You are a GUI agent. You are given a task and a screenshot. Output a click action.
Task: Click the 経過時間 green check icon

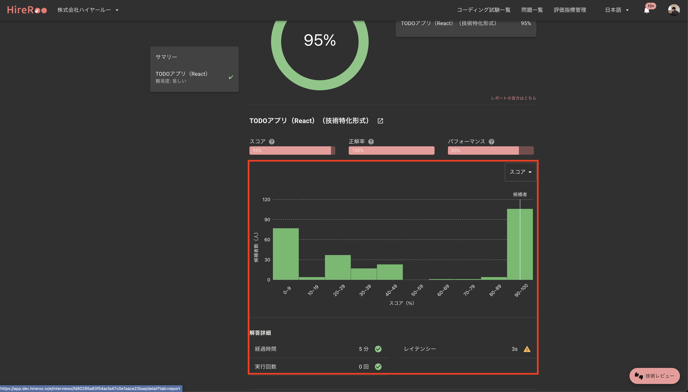[x=378, y=349]
